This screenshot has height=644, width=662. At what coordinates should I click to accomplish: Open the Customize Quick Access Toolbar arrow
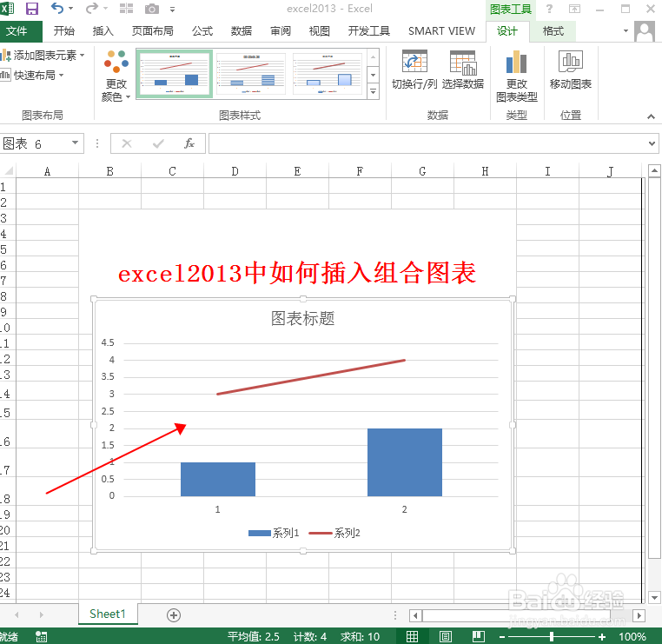(x=172, y=9)
